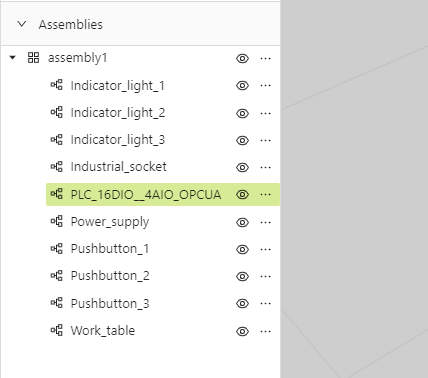The height and width of the screenshot is (378, 428).
Task: Select the highlighted PLC_16DIO__4AIO_OPCUA item
Action: click(x=163, y=194)
